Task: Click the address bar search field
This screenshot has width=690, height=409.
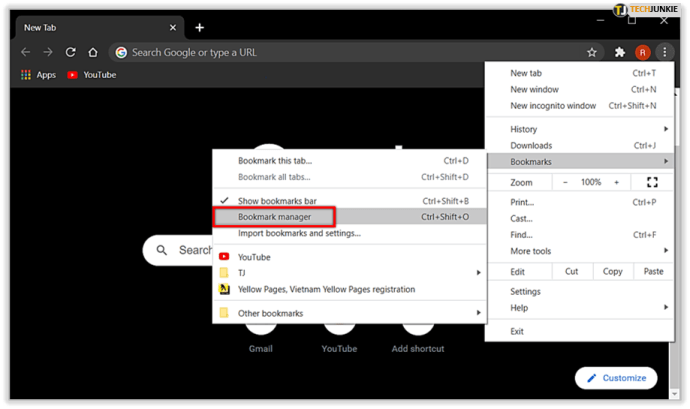Action: coord(348,53)
